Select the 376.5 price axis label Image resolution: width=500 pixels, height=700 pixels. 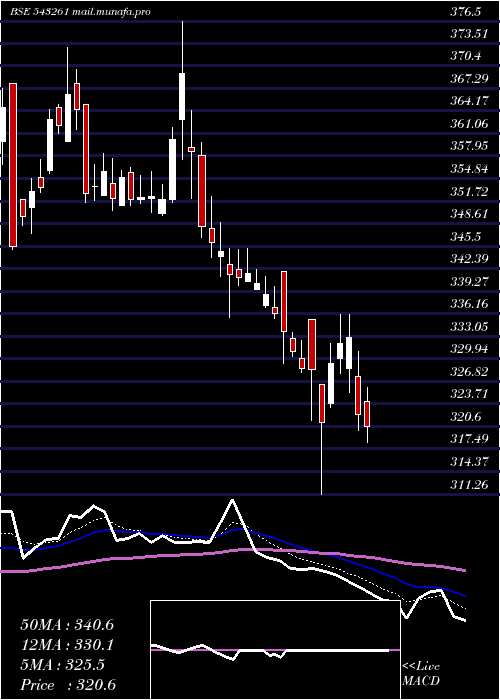coord(466,12)
